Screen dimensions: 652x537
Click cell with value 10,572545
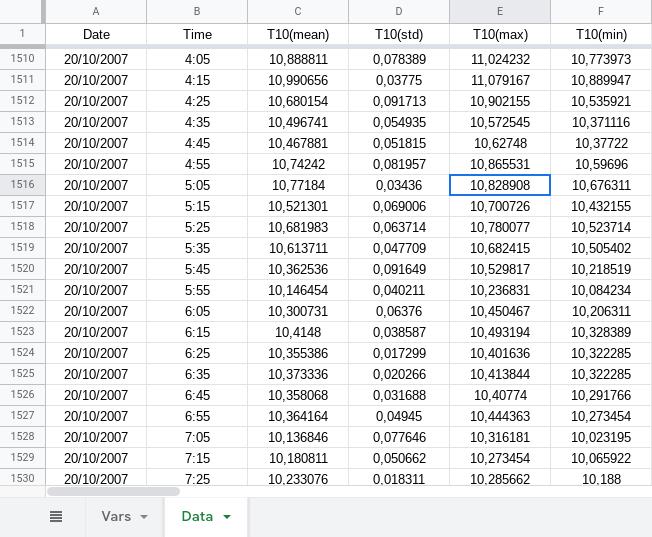coord(500,122)
